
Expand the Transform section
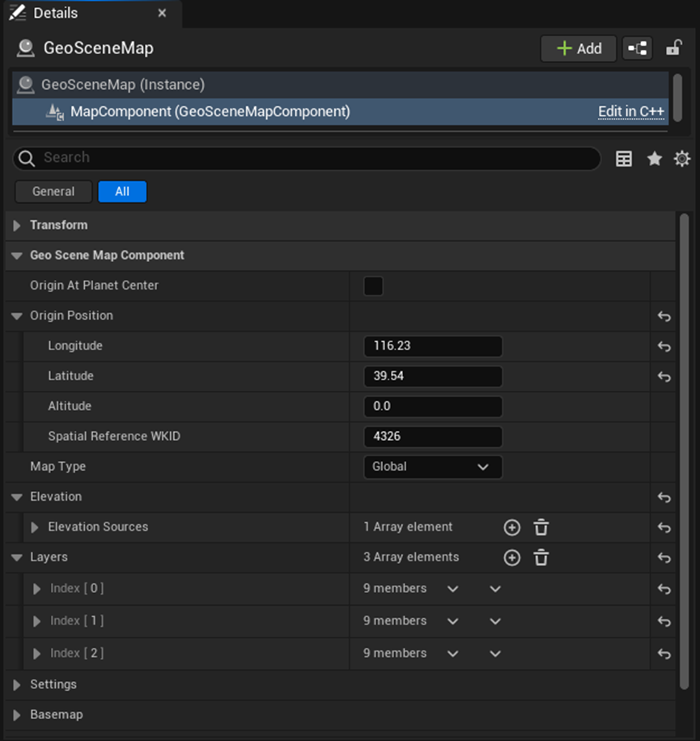pyautogui.click(x=17, y=226)
